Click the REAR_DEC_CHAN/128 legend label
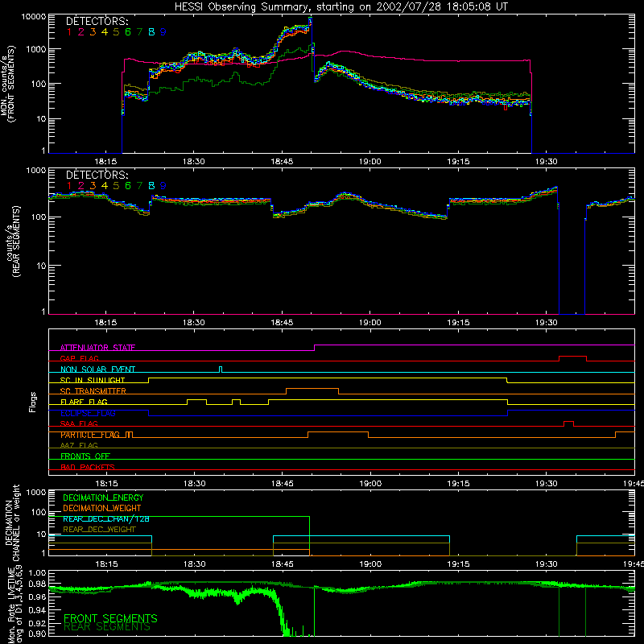 coord(106,519)
